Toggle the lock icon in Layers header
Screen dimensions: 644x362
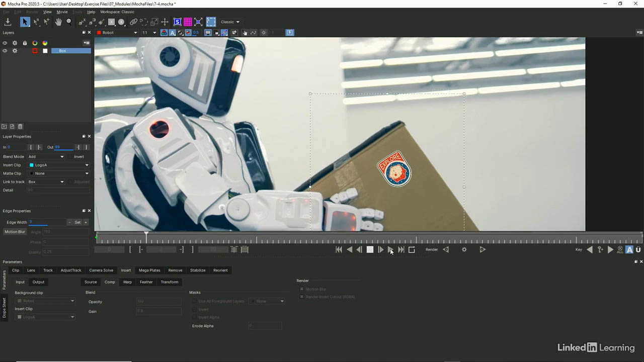(x=25, y=43)
